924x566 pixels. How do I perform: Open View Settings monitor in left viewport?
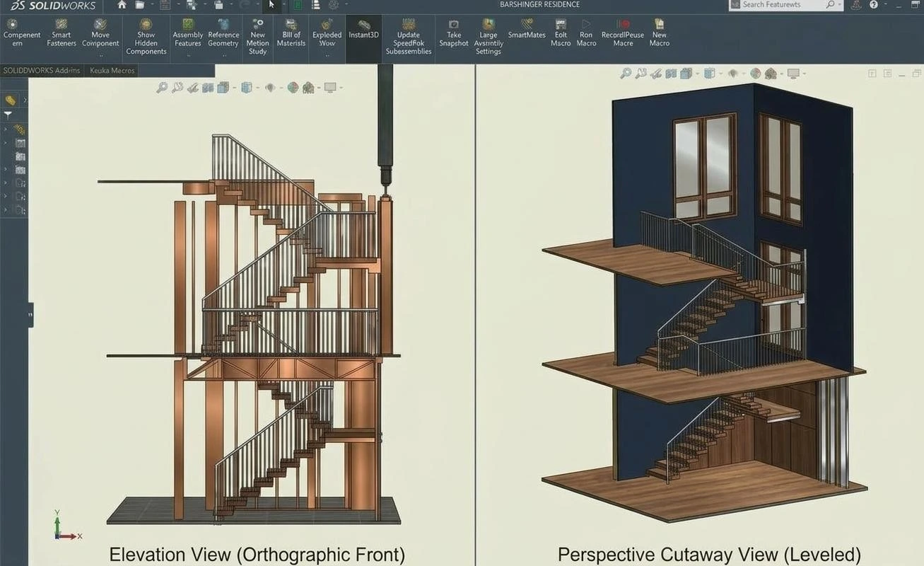[x=330, y=88]
